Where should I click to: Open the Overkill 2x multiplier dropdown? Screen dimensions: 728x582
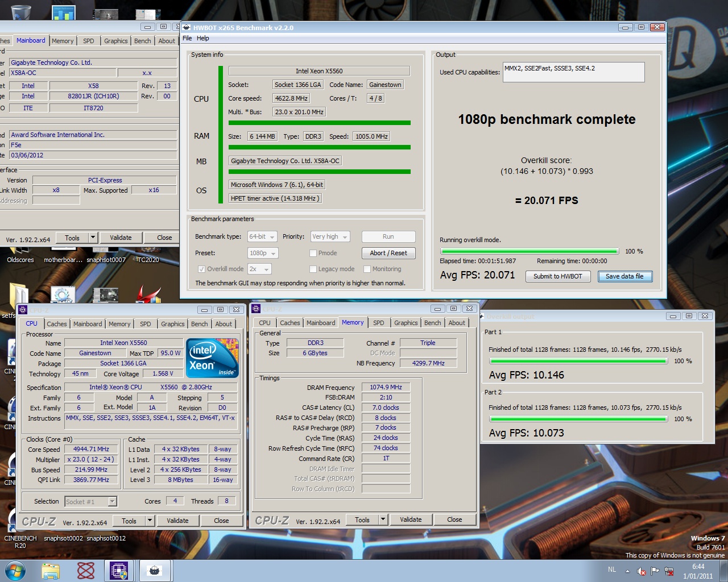pyautogui.click(x=259, y=269)
